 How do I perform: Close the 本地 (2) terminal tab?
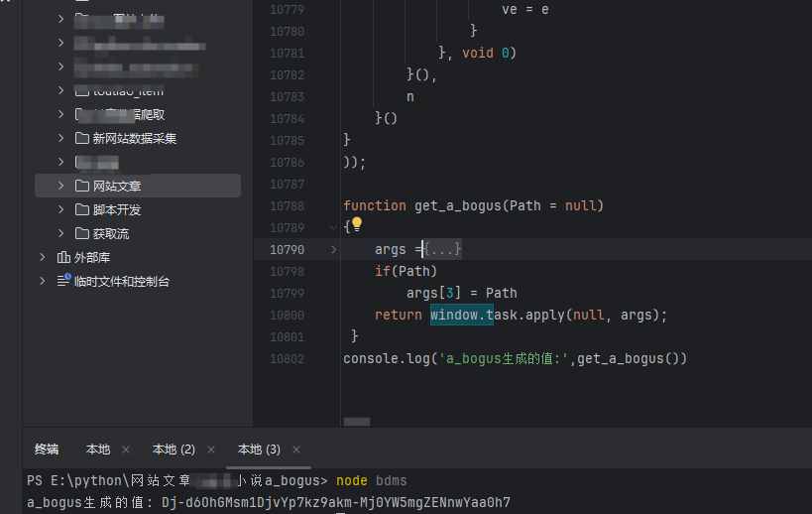point(213,450)
